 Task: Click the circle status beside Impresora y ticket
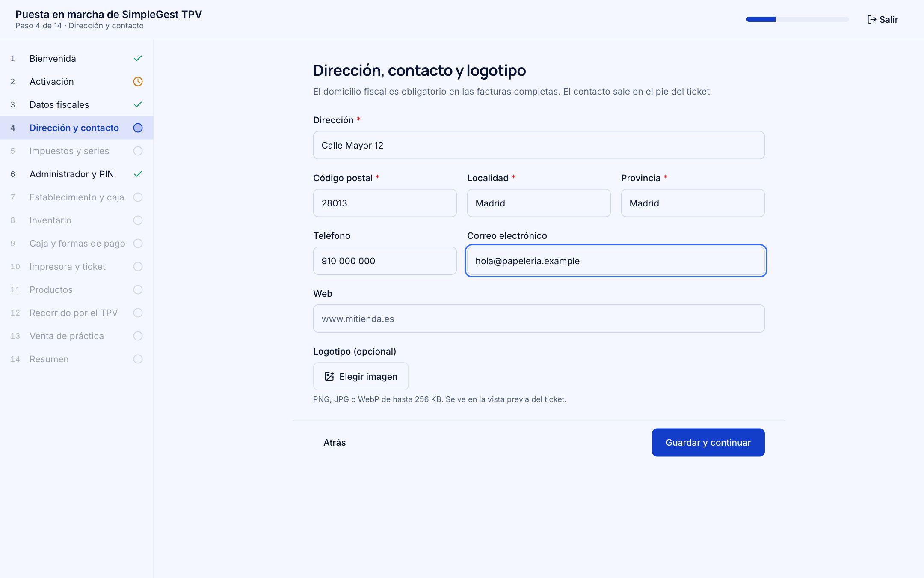(x=138, y=266)
